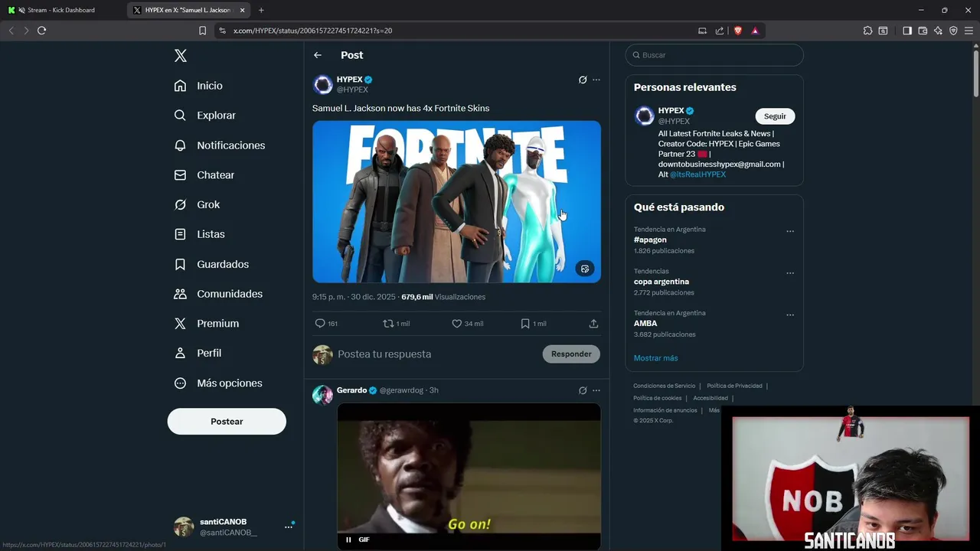Open @ItsRealHYPEX alt account link
Image resolution: width=980 pixels, height=551 pixels.
coord(697,174)
